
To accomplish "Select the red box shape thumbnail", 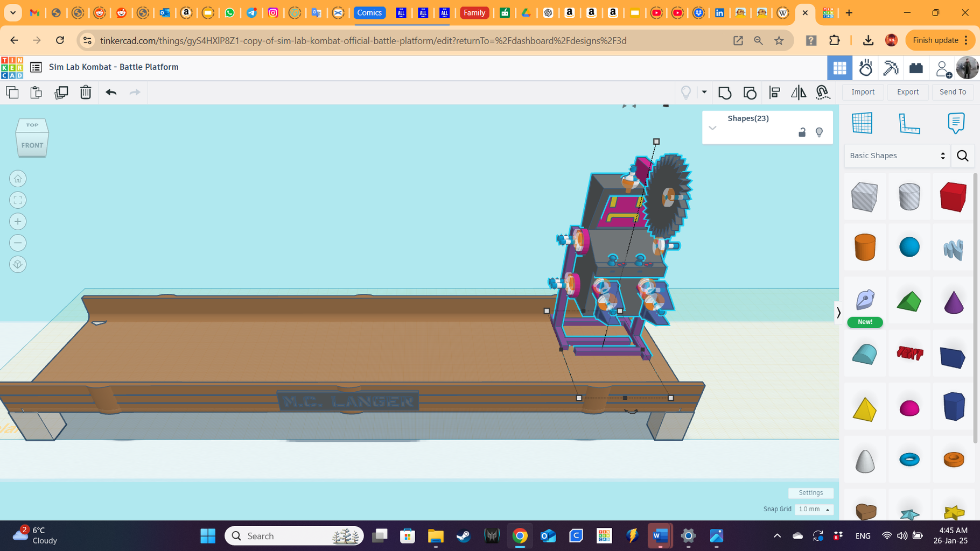I will coord(952,197).
